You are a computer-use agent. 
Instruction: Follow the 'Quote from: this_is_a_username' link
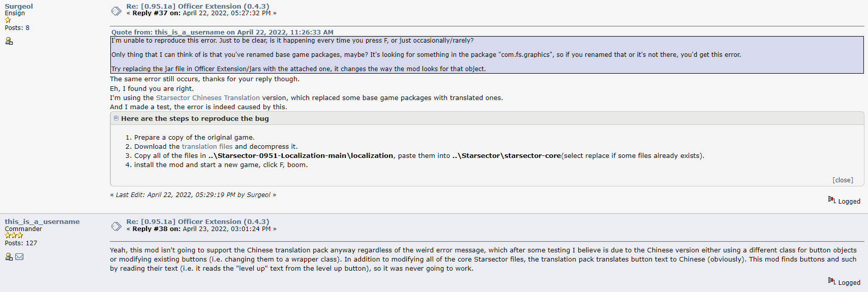(x=222, y=32)
